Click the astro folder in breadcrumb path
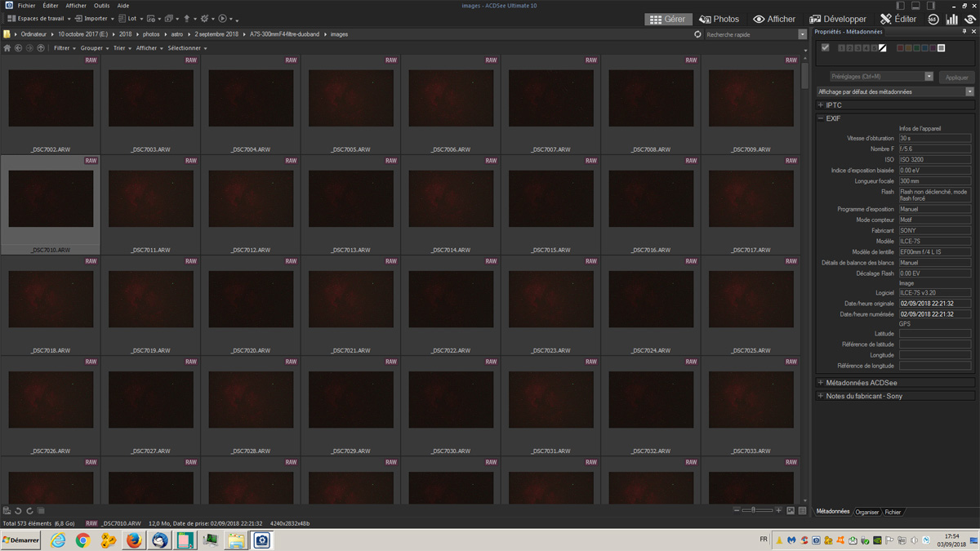The height and width of the screenshot is (551, 980). pos(176,34)
